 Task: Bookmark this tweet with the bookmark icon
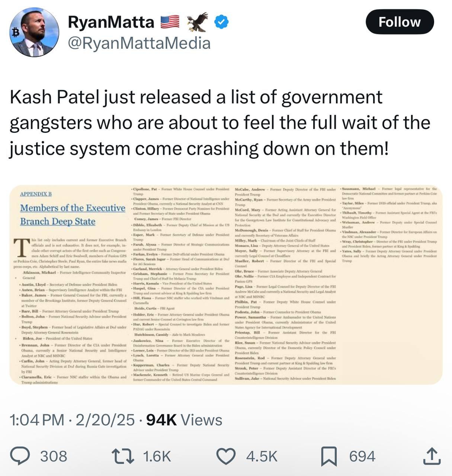[328, 456]
